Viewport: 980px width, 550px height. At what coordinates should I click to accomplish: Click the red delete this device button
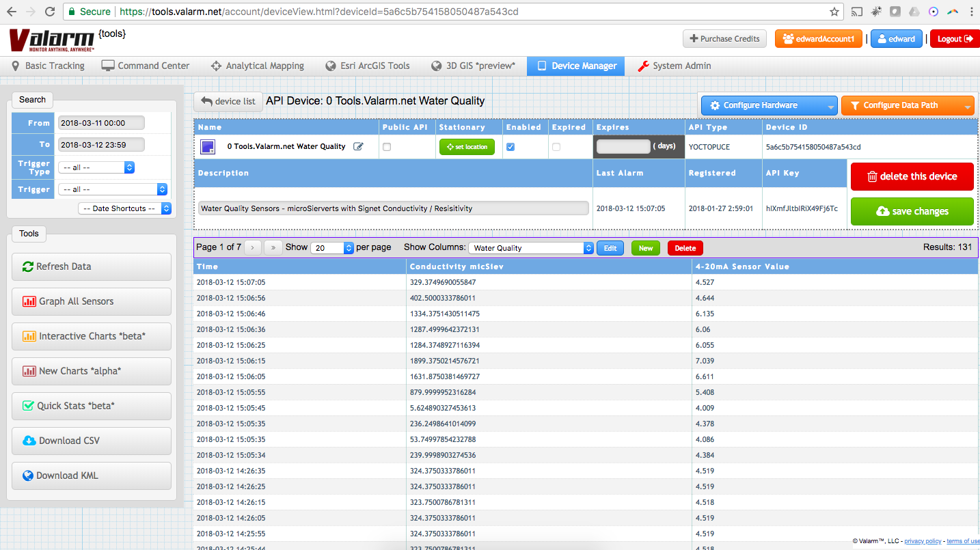[x=912, y=176]
